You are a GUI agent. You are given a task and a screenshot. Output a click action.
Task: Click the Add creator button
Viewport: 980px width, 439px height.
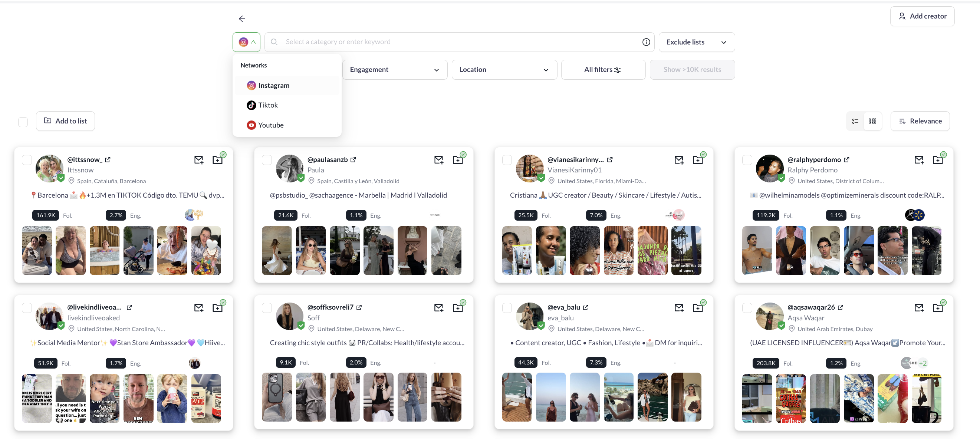tap(922, 16)
